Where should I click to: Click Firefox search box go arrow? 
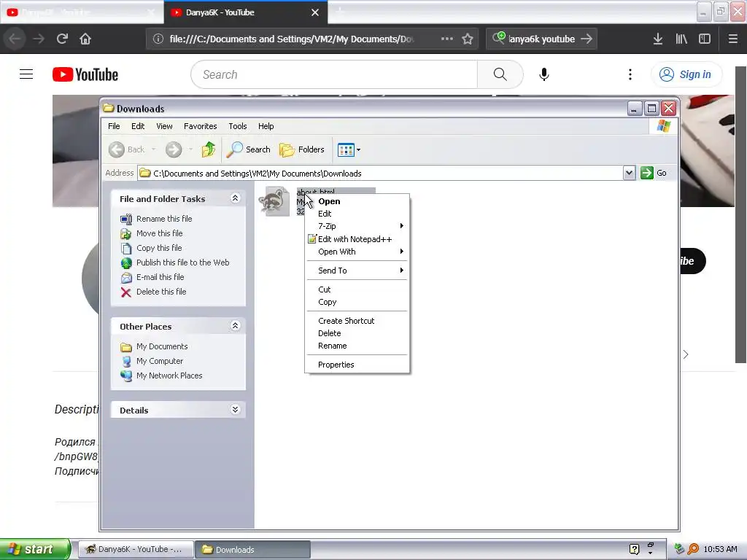pos(587,39)
